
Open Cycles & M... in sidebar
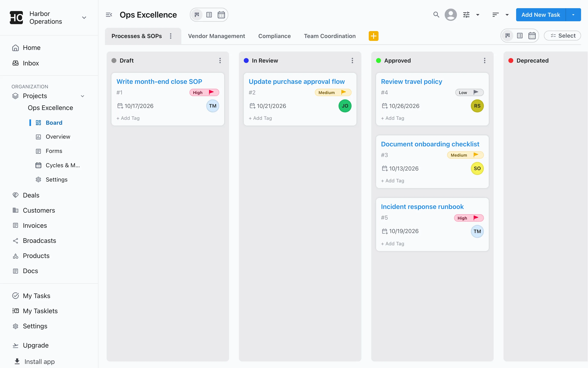click(x=63, y=165)
